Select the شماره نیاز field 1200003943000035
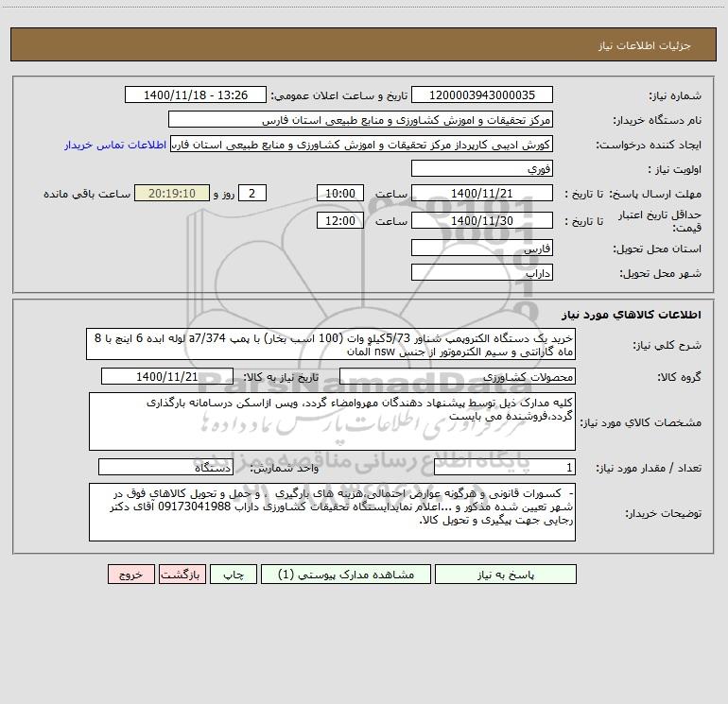Image resolution: width=728 pixels, height=704 pixels. click(482, 95)
